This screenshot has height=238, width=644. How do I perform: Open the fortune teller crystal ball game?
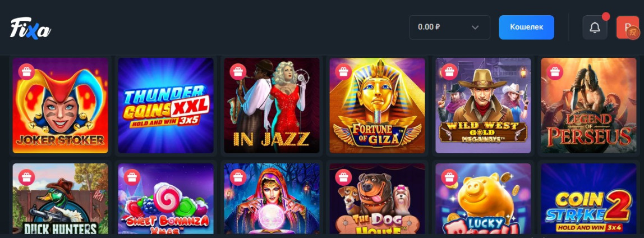point(272,199)
